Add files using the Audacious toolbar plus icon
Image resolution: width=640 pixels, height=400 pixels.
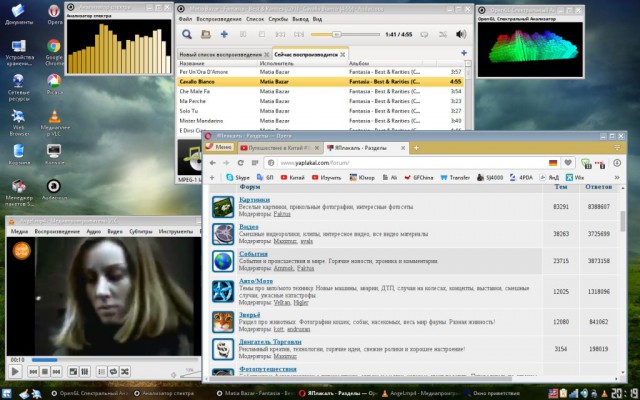(x=224, y=35)
